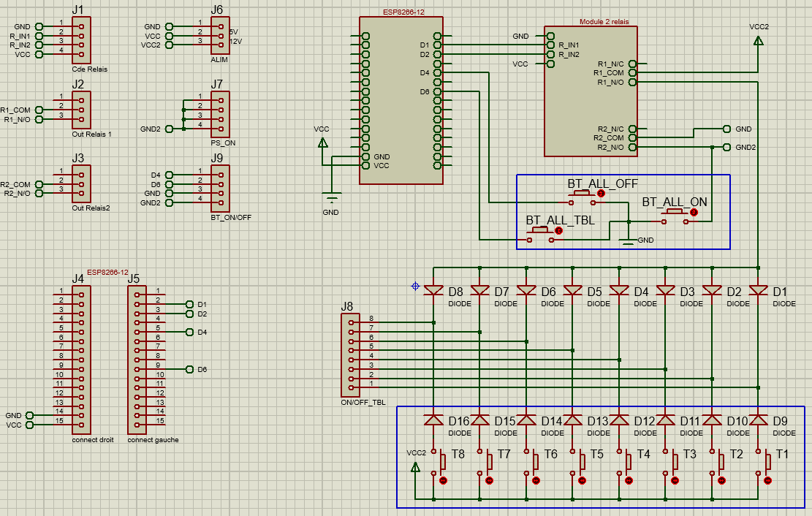This screenshot has height=516, width=812.
Task: Toggle the BT_ALL_TBL button red actuator
Action: (x=558, y=231)
